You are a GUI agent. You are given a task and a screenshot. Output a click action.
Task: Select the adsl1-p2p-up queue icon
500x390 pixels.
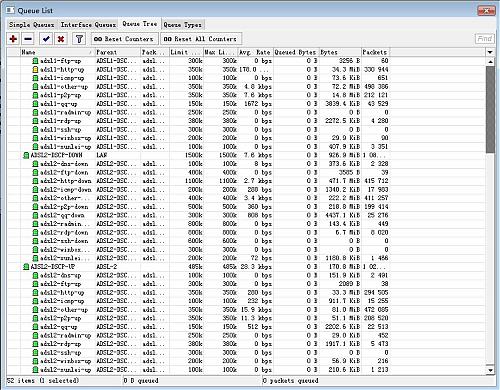(35, 95)
